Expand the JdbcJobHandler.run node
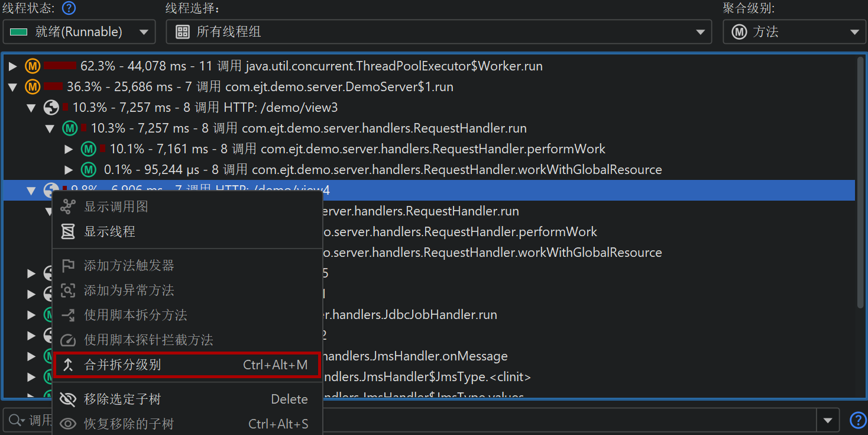The height and width of the screenshot is (435, 868). pos(32,315)
